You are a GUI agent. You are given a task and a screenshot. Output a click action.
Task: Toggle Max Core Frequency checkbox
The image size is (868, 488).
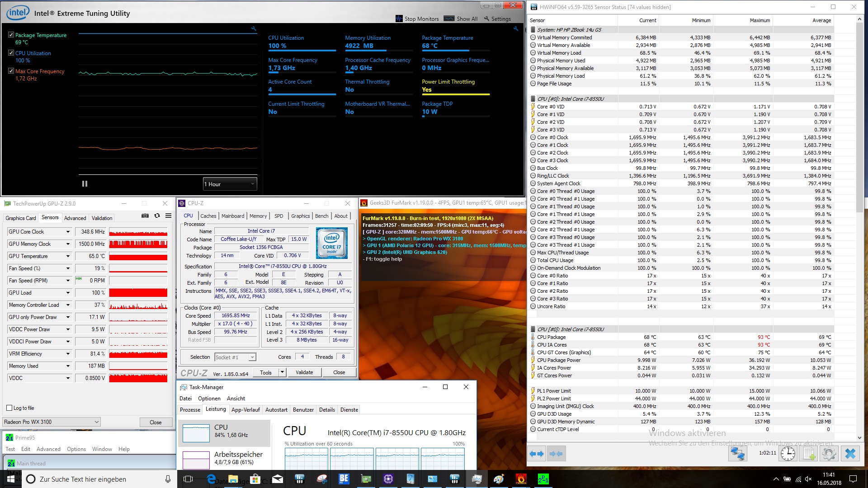point(11,71)
